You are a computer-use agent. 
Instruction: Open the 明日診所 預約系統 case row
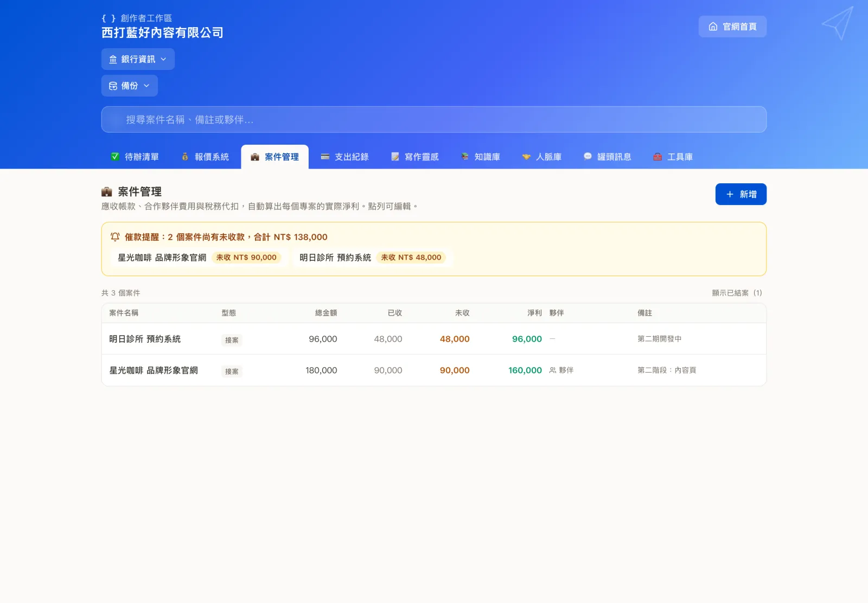pos(434,339)
